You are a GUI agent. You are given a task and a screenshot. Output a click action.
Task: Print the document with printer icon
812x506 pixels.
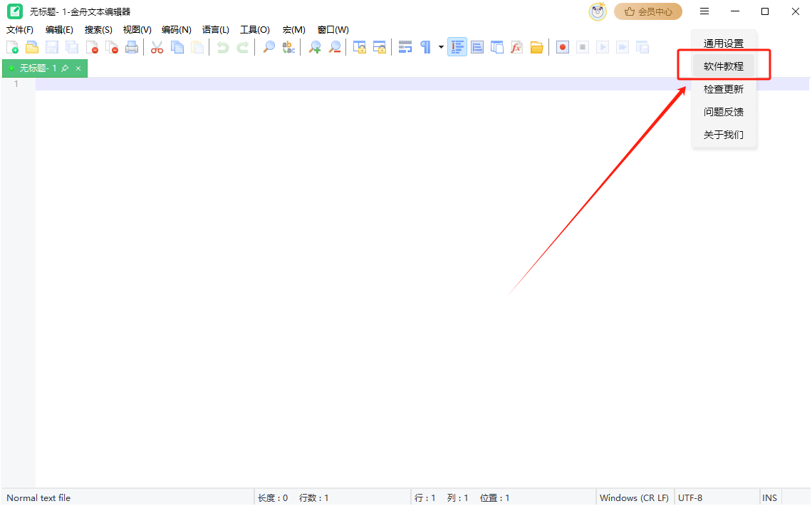132,48
